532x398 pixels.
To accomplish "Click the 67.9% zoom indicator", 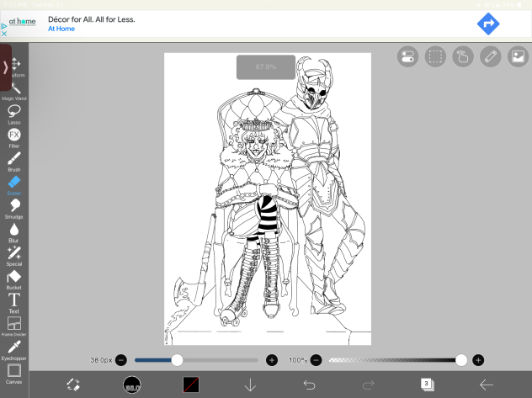I will coord(266,67).
